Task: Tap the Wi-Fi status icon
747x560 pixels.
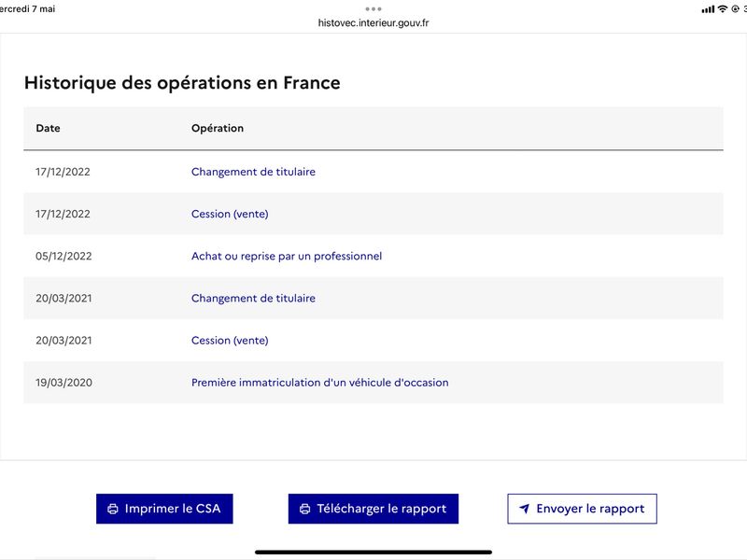Action: [x=722, y=9]
